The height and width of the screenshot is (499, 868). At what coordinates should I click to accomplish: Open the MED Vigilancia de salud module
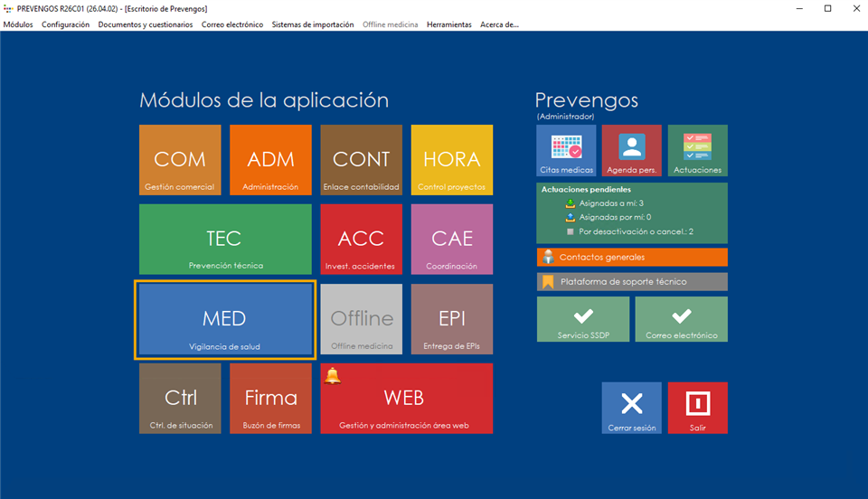tap(224, 319)
